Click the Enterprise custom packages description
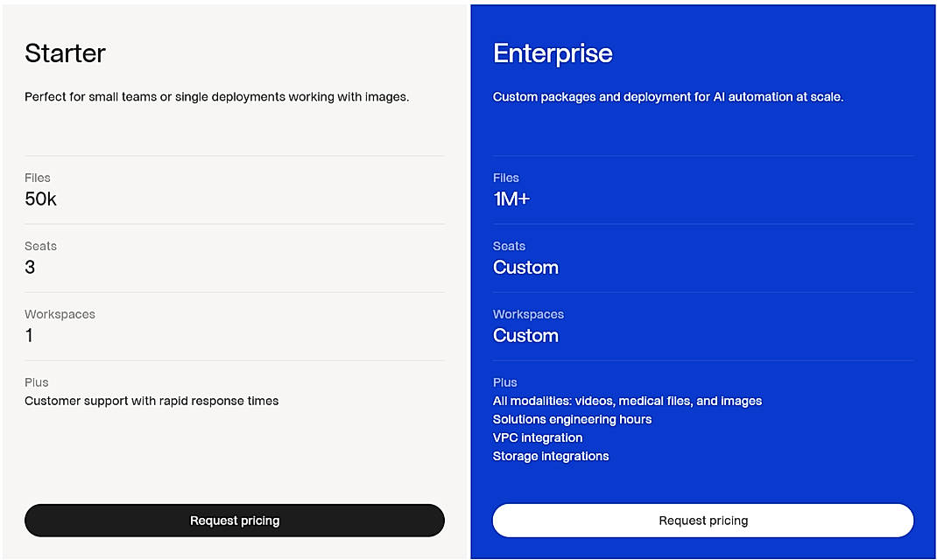This screenshot has height=560, width=937. [666, 96]
